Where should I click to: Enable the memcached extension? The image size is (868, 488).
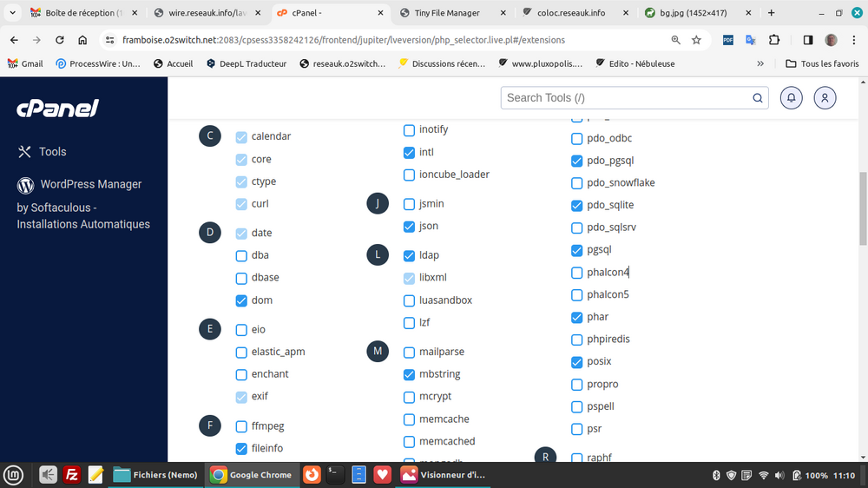coord(409,442)
